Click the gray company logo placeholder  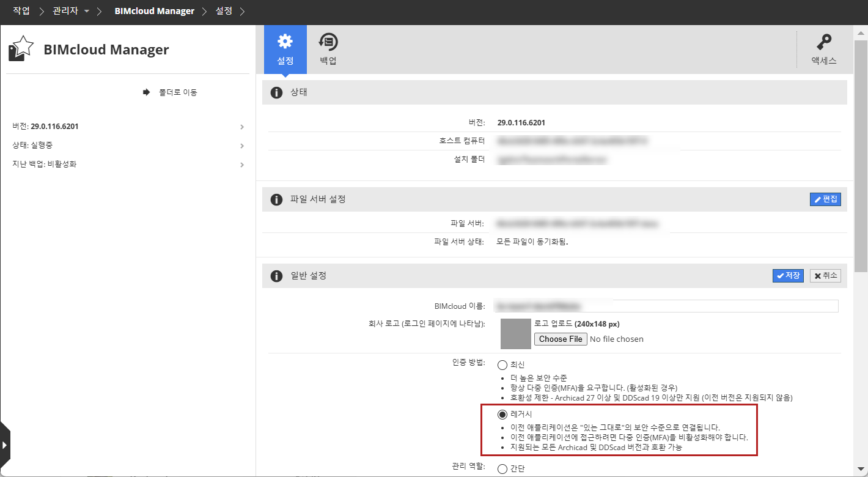click(516, 333)
